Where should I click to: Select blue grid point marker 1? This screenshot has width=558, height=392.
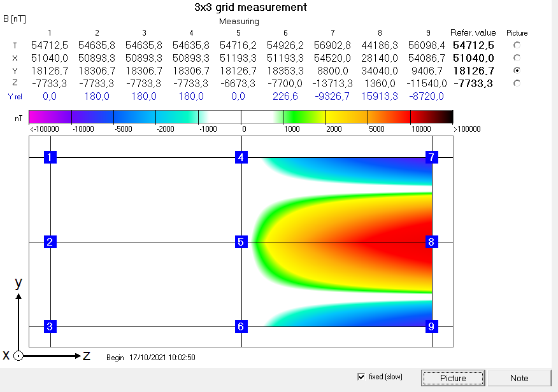[50, 157]
